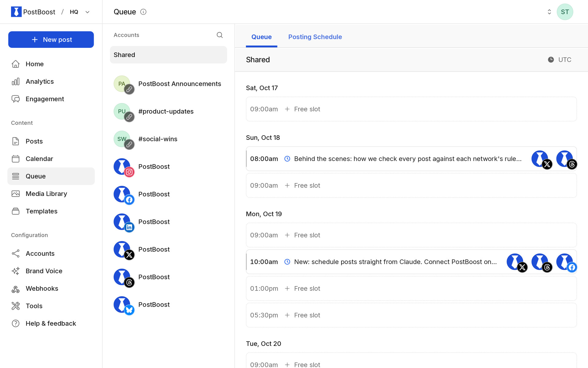This screenshot has height=368, width=588.
Task: Select PostBoost Instagram account
Action: pos(168,167)
